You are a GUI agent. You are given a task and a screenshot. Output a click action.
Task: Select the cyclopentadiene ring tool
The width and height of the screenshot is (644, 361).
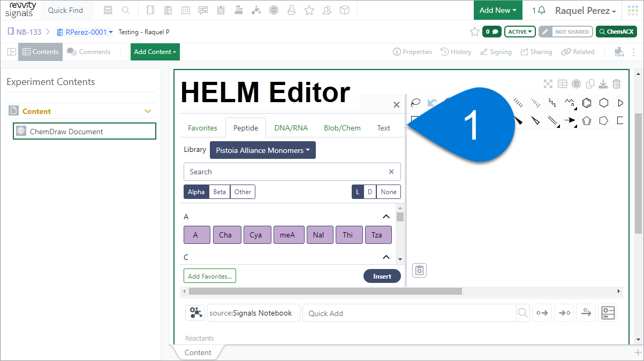pyautogui.click(x=587, y=120)
